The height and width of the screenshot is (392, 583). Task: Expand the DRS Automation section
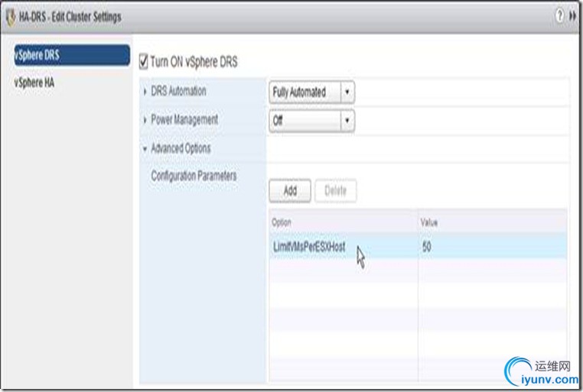(145, 92)
